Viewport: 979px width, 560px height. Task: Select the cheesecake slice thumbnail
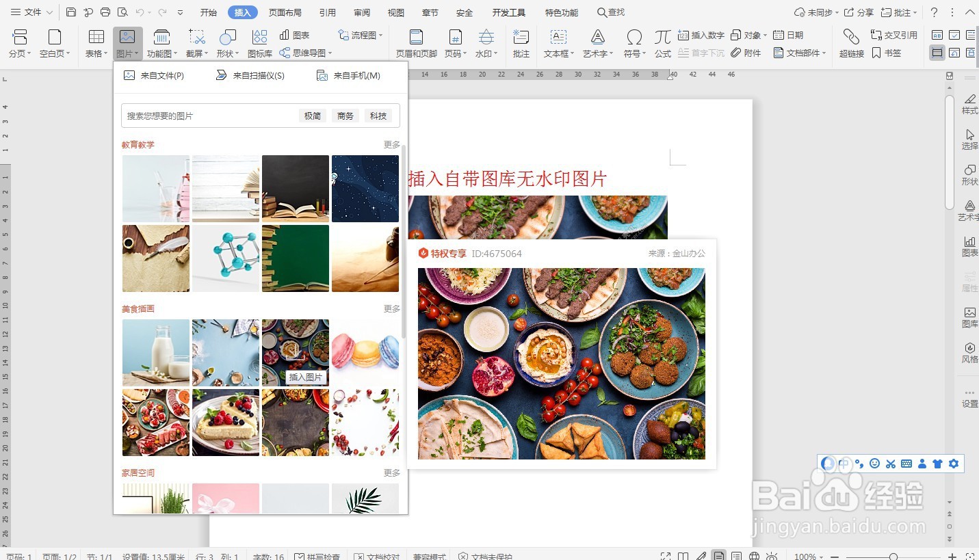pos(226,423)
